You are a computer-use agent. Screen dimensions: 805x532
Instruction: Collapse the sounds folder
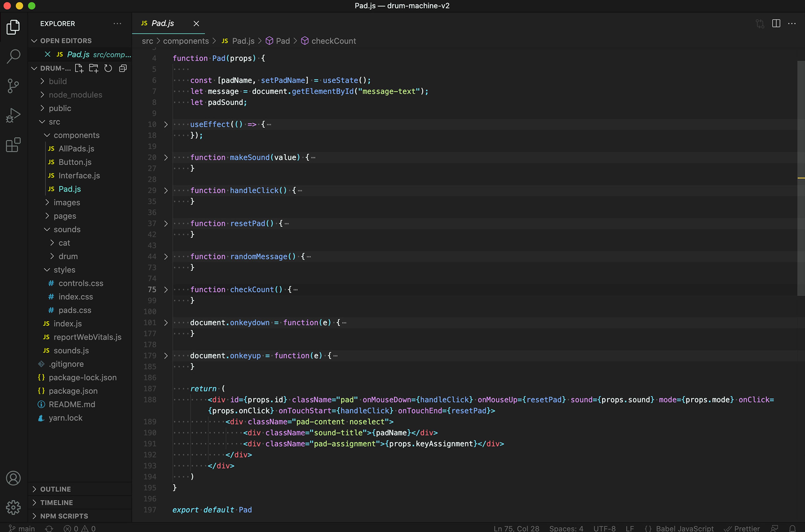tap(67, 229)
